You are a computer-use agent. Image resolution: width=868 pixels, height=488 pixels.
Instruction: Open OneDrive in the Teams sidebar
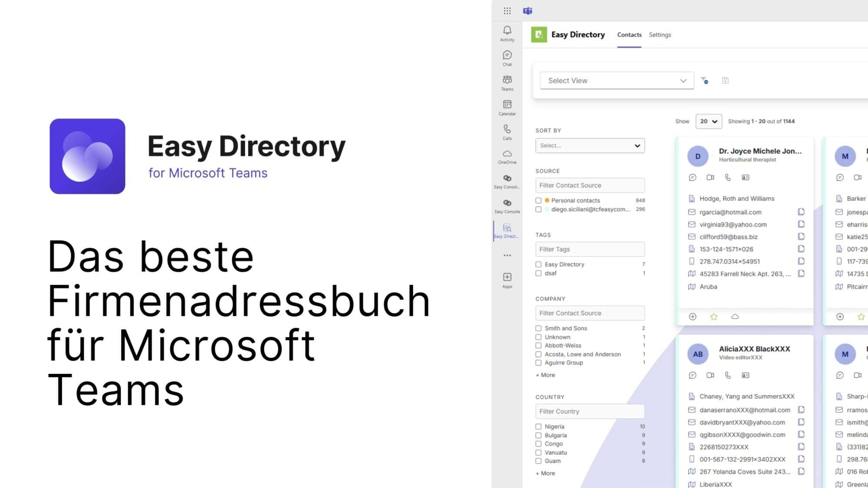click(x=507, y=157)
